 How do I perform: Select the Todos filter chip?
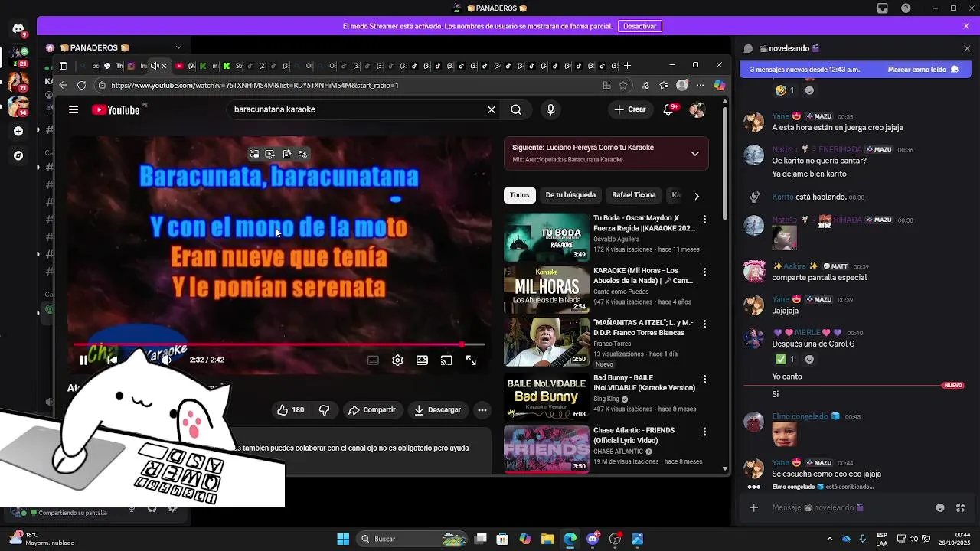point(519,195)
